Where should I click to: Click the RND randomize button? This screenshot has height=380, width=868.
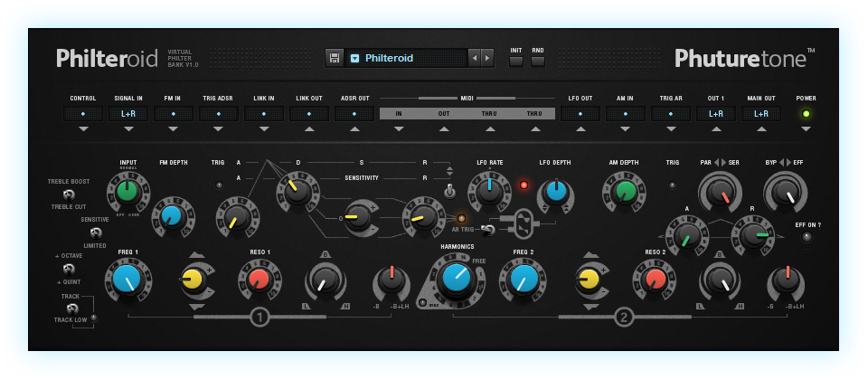click(x=538, y=62)
